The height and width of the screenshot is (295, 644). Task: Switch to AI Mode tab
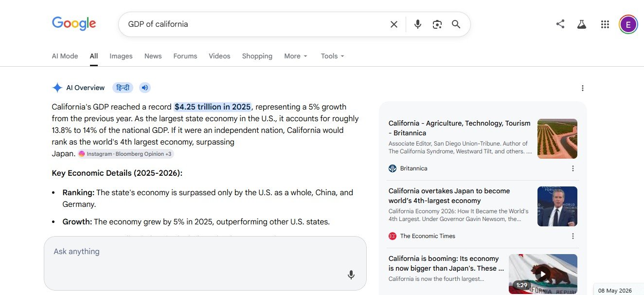[x=65, y=56]
